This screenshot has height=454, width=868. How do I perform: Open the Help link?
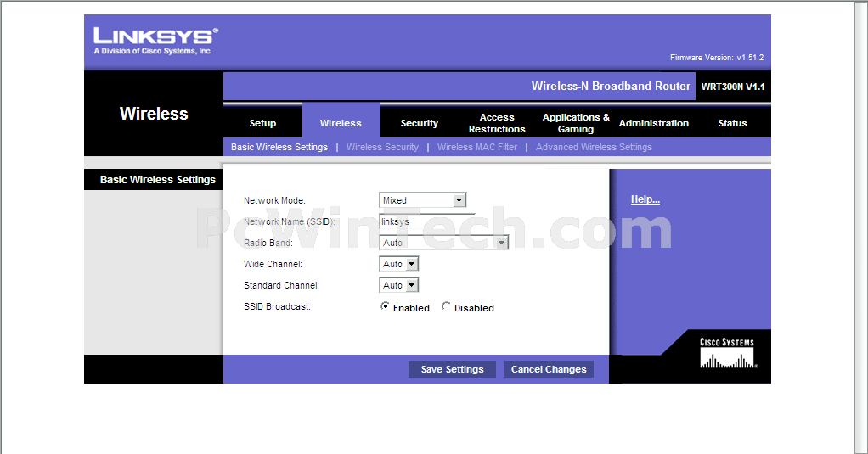point(645,199)
